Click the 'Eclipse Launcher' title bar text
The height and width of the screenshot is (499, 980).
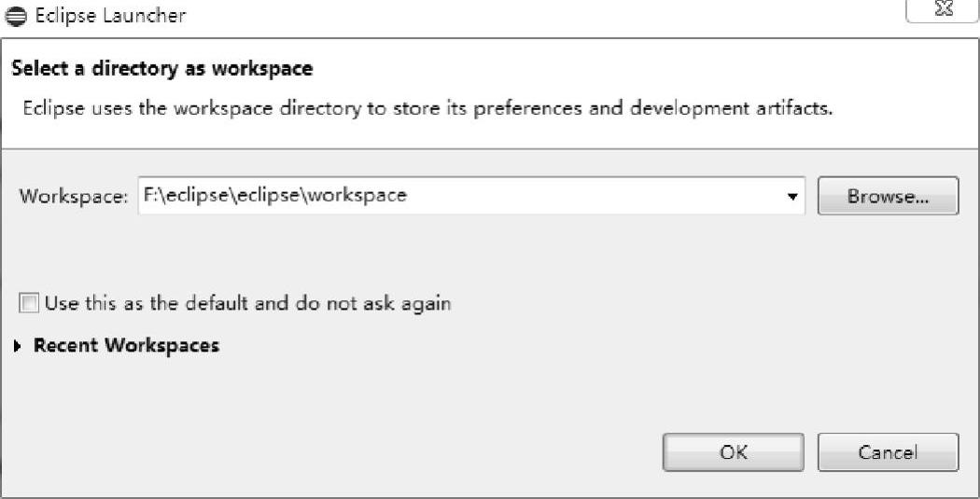(111, 15)
